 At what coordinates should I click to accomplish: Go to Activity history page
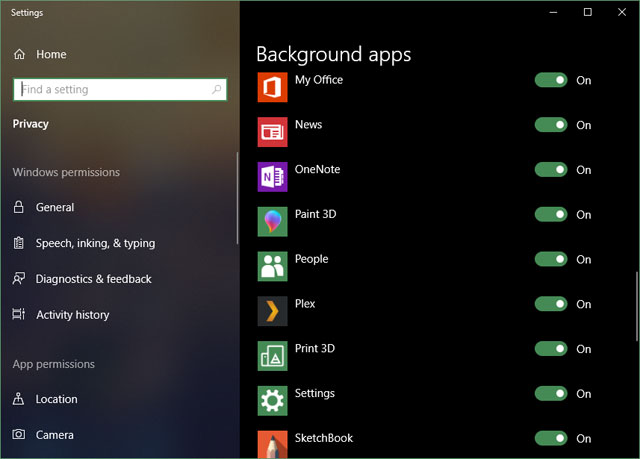(72, 315)
